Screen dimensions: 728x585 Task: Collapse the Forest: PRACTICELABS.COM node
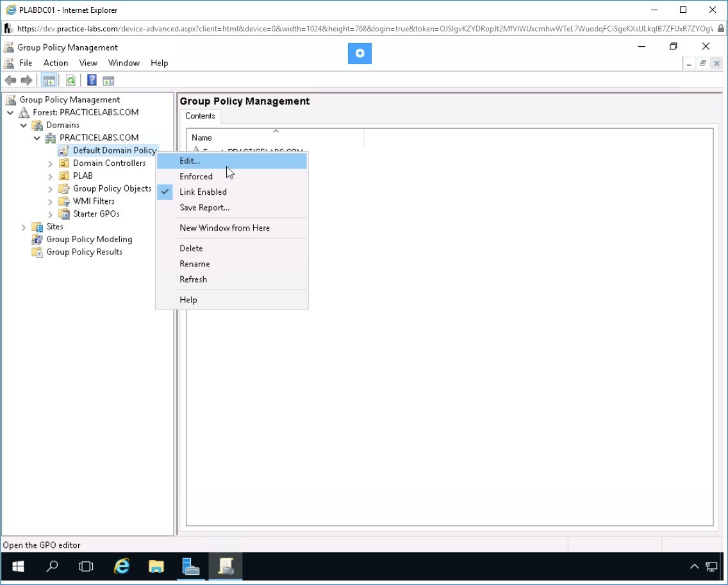tap(10, 112)
